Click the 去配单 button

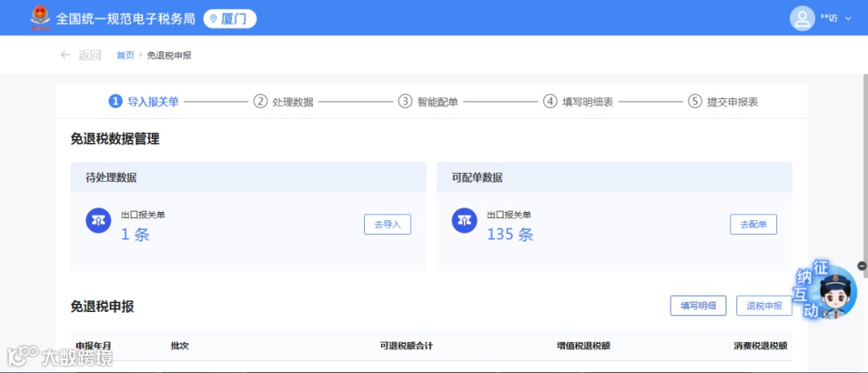click(753, 225)
